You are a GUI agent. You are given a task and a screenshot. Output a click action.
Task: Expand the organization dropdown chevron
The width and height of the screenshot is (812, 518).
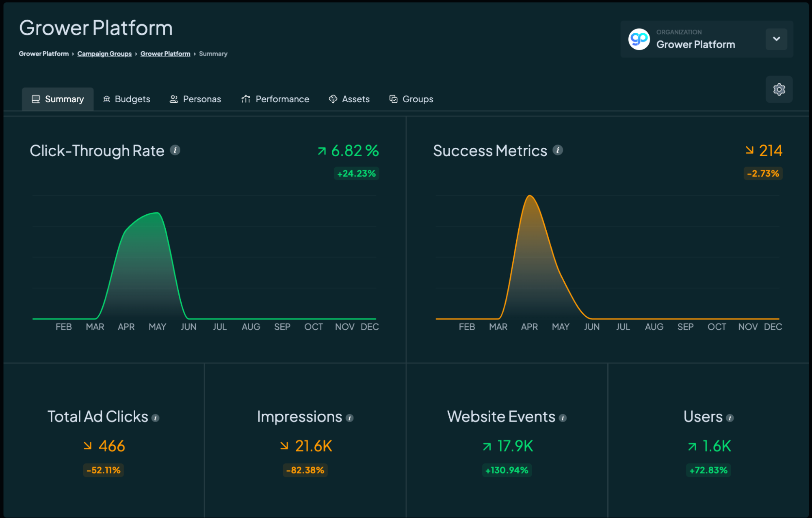776,39
